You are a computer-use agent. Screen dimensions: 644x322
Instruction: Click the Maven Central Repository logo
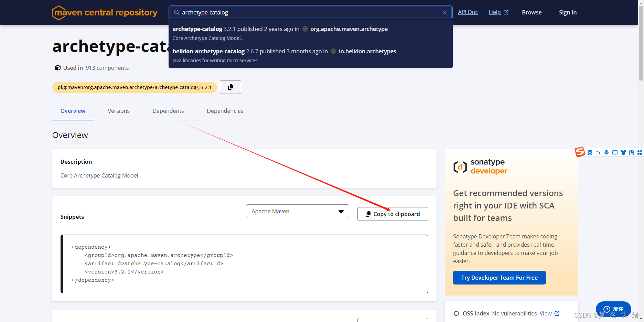tap(104, 12)
